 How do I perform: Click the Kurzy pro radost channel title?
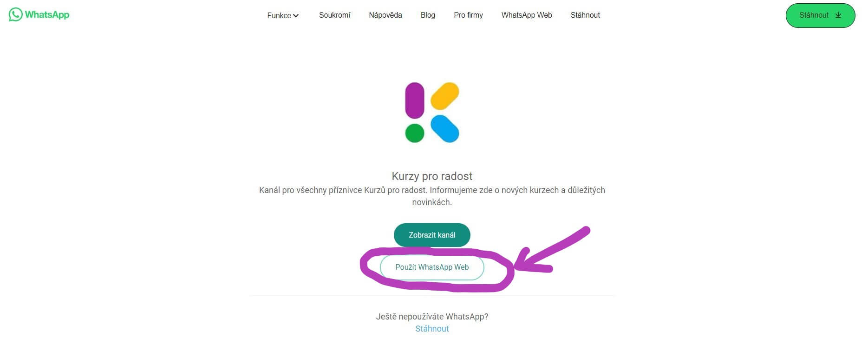(x=432, y=176)
